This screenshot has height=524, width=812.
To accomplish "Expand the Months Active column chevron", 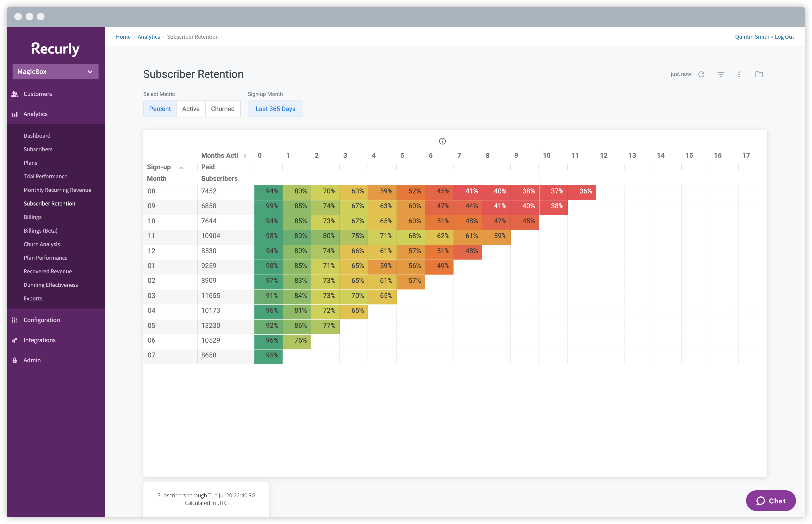I will coord(245,155).
